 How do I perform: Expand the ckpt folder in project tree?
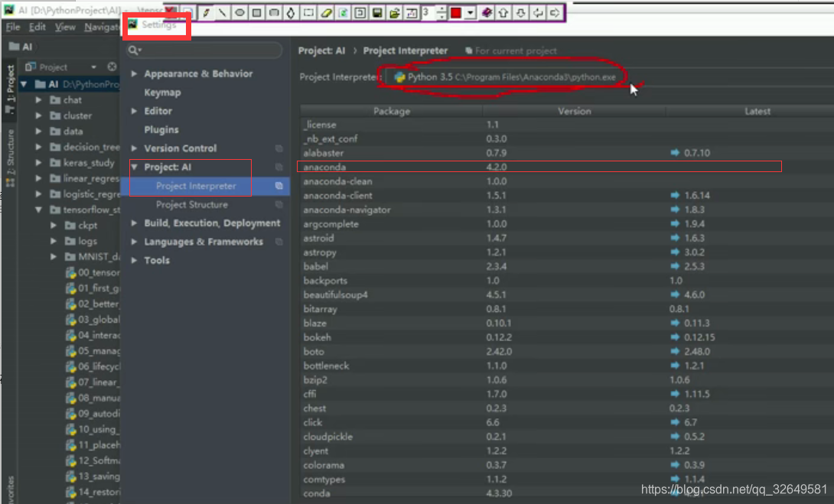point(54,226)
